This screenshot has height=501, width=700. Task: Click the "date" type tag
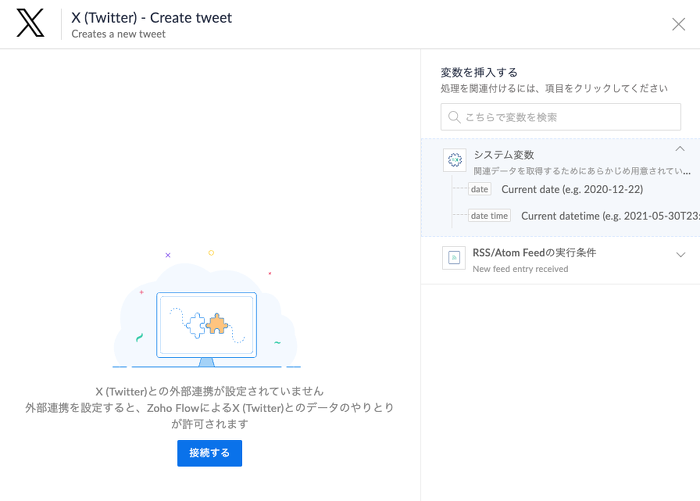[479, 189]
